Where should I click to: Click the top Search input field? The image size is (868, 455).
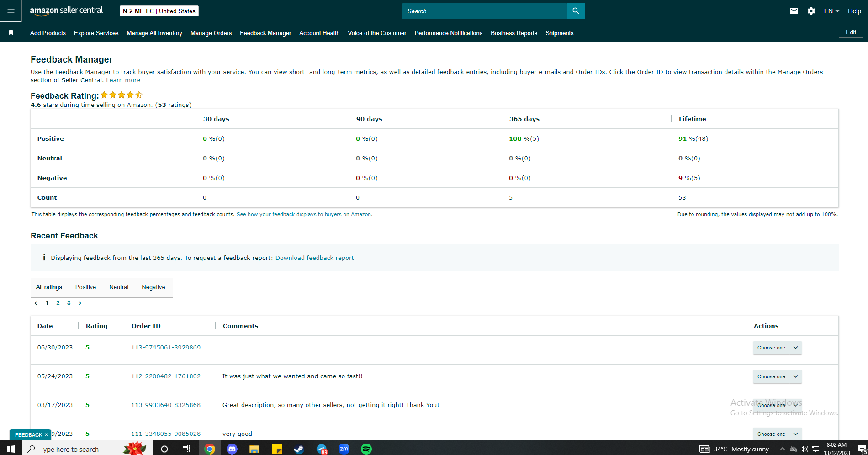click(485, 11)
